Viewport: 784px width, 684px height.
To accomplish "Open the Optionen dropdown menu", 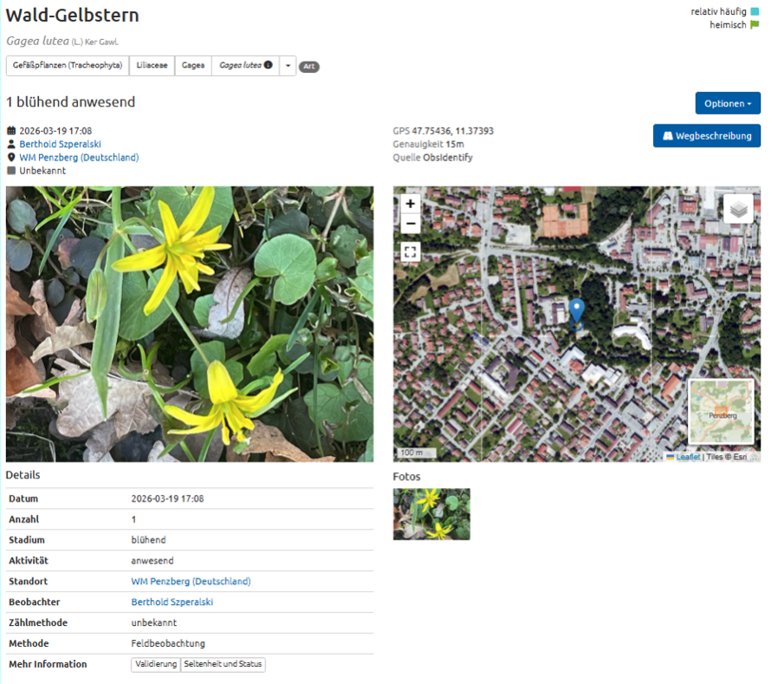I will [x=727, y=103].
